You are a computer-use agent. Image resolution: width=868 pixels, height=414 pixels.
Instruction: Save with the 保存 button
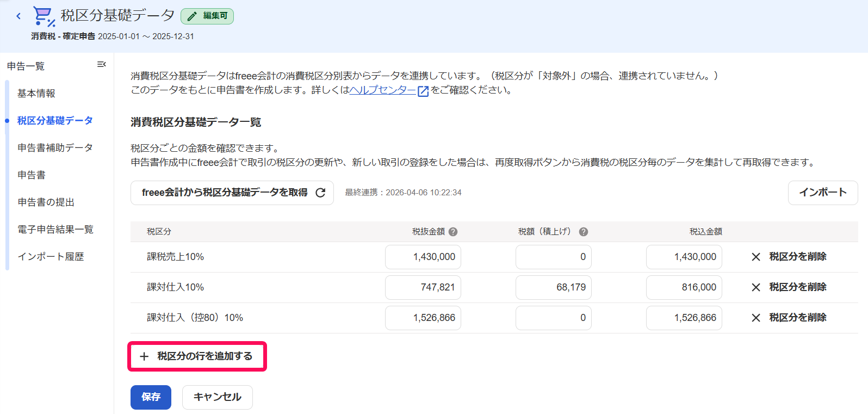click(x=151, y=397)
